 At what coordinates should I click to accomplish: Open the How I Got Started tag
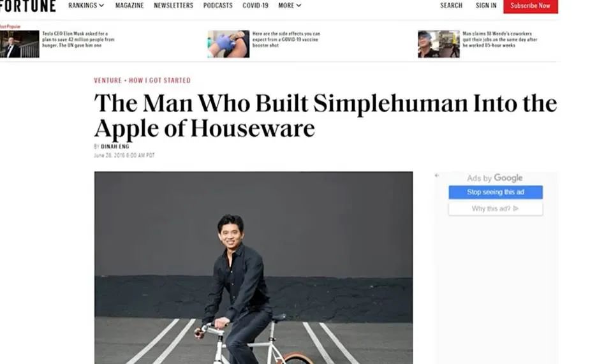coord(159,80)
